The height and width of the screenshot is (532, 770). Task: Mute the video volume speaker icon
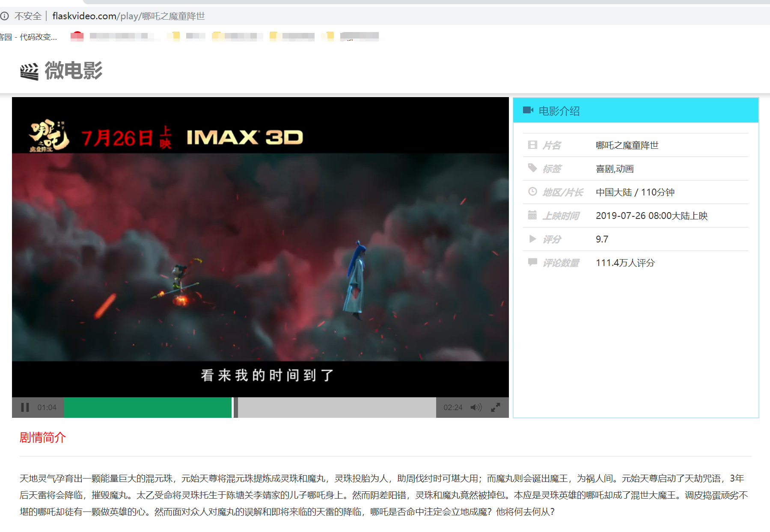pyautogui.click(x=476, y=408)
